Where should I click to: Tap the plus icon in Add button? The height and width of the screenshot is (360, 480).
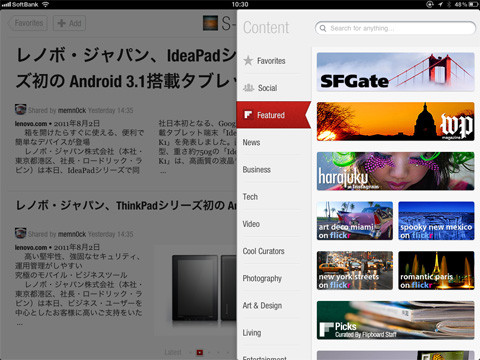61,23
